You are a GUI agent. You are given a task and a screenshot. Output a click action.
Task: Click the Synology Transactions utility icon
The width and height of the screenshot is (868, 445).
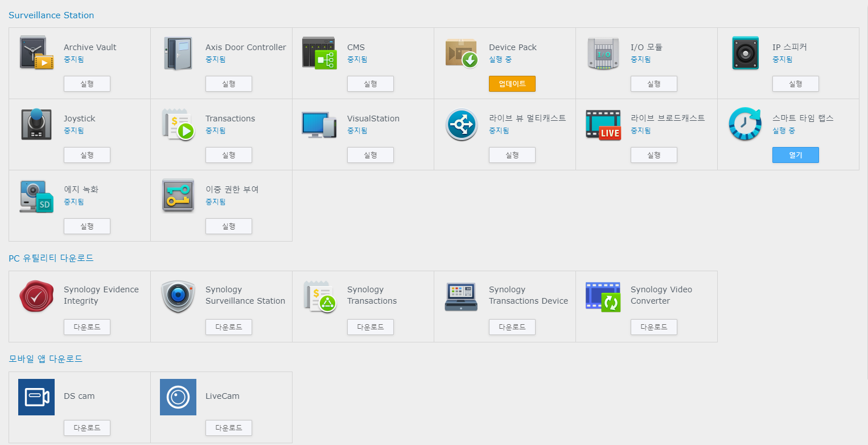320,296
